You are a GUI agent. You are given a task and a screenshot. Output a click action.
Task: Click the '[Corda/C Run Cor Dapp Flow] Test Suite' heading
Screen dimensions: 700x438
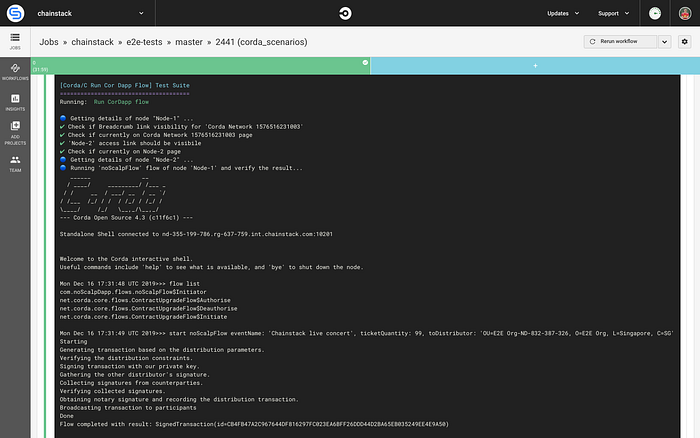click(x=125, y=85)
